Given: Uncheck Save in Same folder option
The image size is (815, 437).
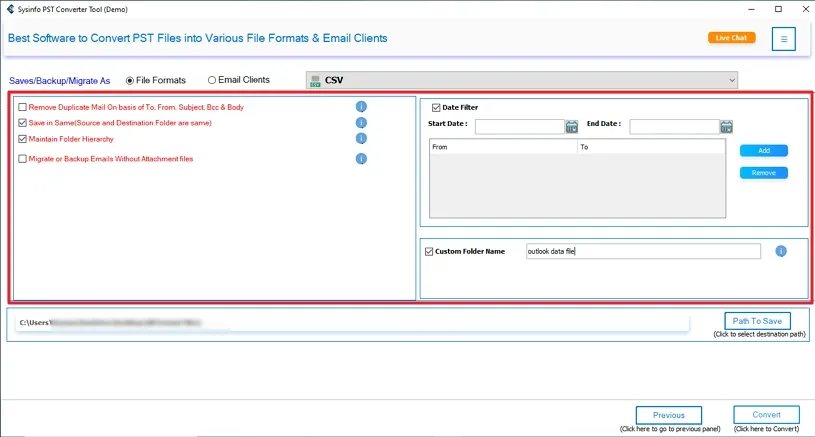Looking at the screenshot, I should [22, 123].
